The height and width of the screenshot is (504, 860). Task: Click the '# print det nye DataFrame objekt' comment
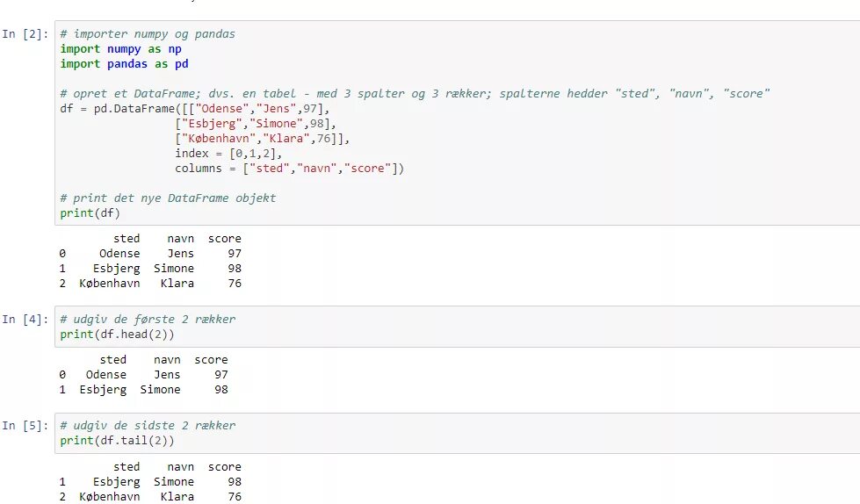(168, 198)
